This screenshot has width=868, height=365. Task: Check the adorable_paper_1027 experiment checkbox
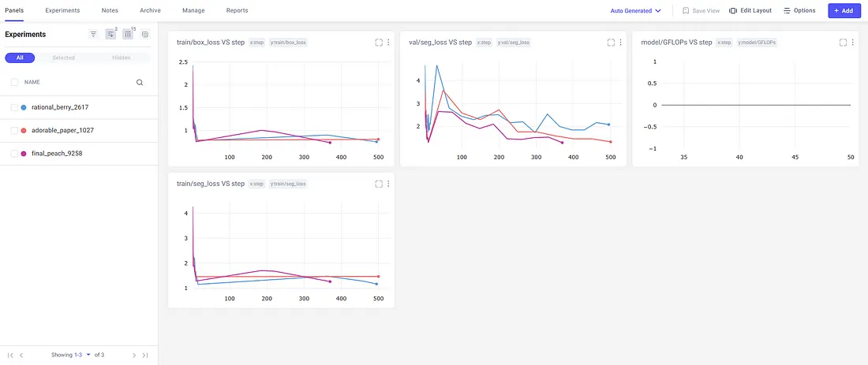coord(14,131)
